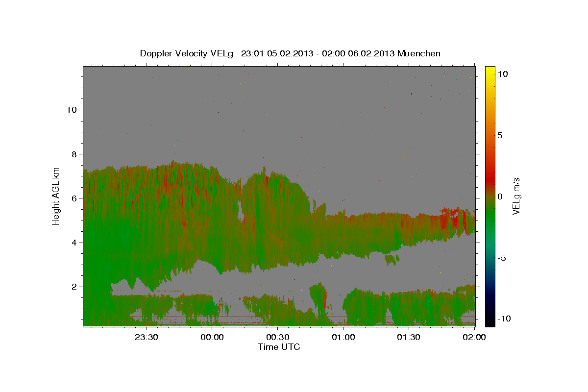This screenshot has height=392, width=588.
Task: Click the '02:00' time tick label
Action: [474, 338]
